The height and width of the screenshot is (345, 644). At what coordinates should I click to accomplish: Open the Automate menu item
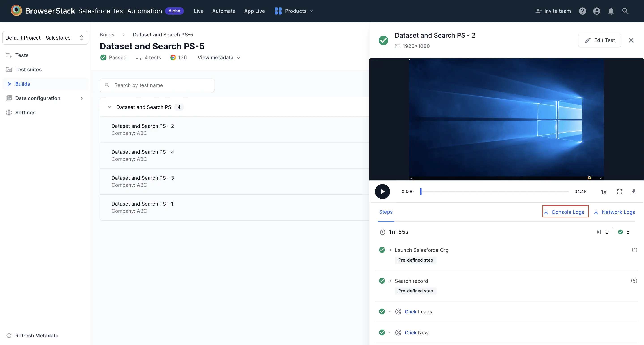(x=224, y=11)
